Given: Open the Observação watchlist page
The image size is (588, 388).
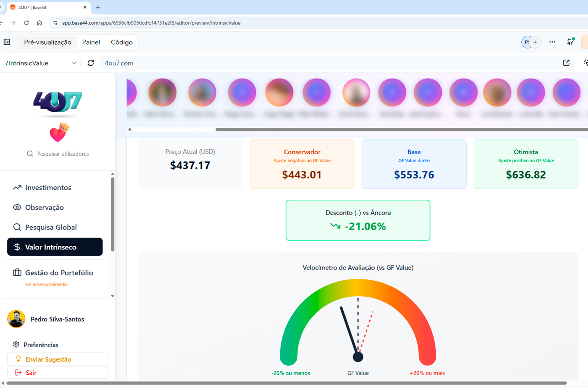Looking at the screenshot, I should pyautogui.click(x=44, y=207).
